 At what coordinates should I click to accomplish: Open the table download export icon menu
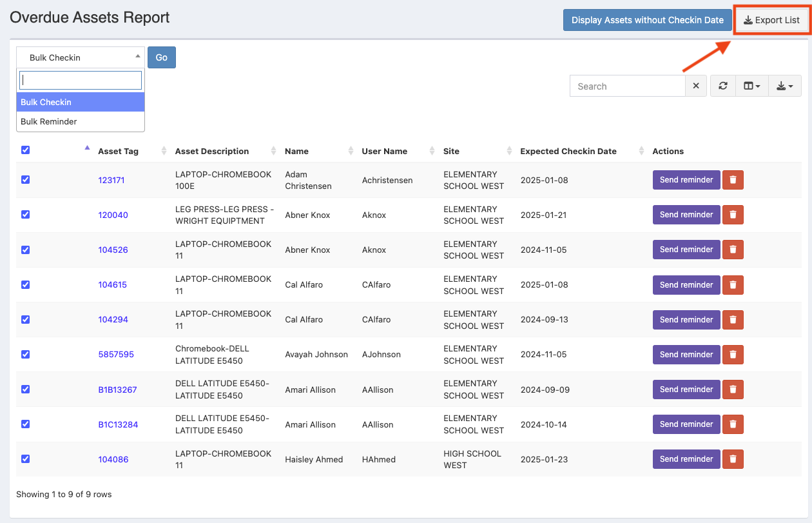(x=784, y=86)
